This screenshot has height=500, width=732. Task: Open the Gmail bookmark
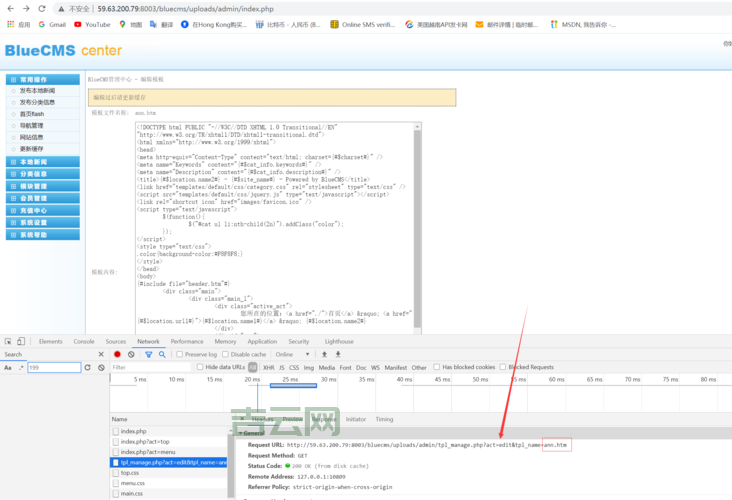click(50, 24)
